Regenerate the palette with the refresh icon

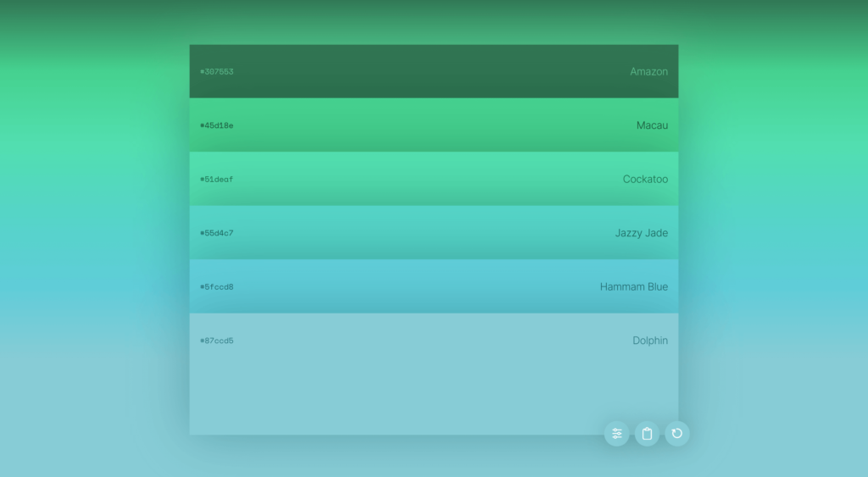tap(677, 433)
